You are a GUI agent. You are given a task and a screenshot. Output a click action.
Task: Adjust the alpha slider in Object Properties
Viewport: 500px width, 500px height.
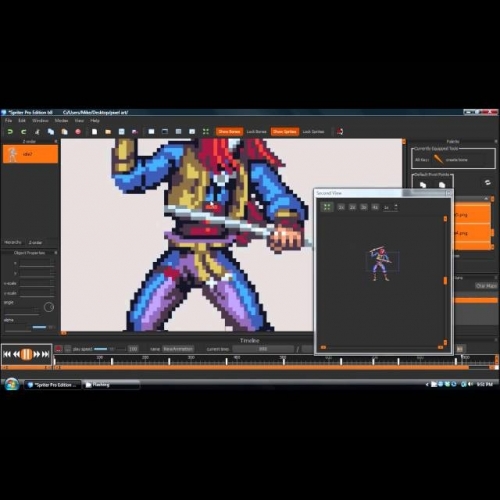(x=43, y=327)
